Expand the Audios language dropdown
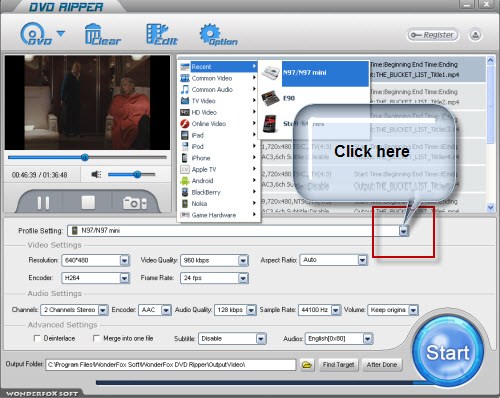The width and height of the screenshot is (500, 398). pos(367,339)
